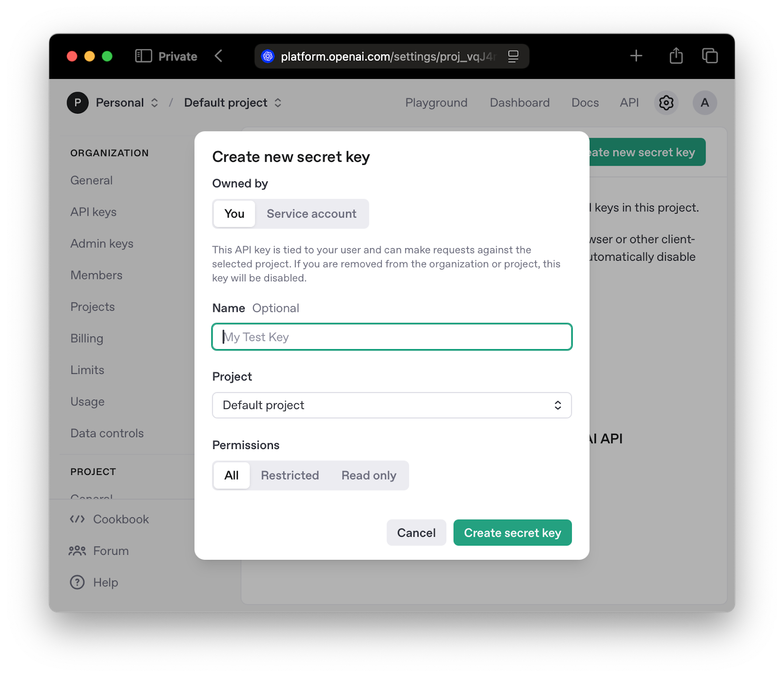This screenshot has width=784, height=677.
Task: Open settings gear icon
Action: pos(666,102)
